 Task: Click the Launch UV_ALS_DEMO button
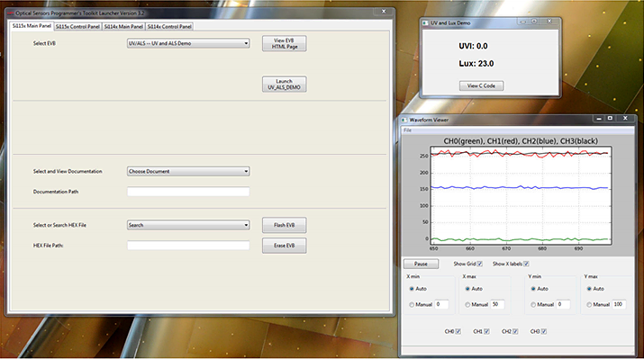285,84
